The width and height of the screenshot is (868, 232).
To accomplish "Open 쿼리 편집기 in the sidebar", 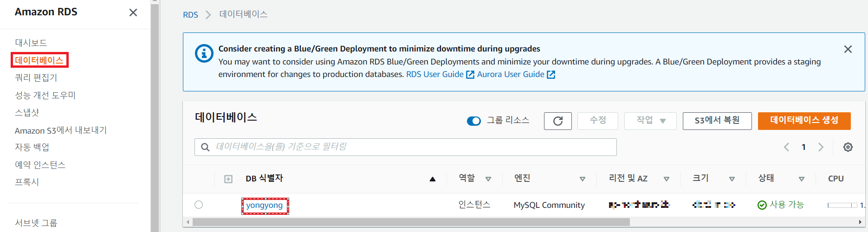I will (36, 77).
